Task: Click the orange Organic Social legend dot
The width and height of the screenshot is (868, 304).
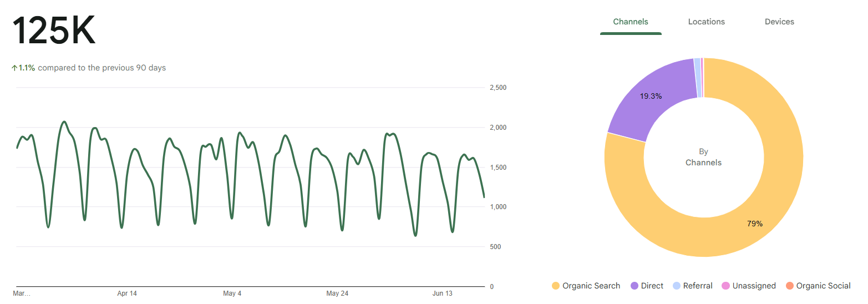Action: point(790,286)
